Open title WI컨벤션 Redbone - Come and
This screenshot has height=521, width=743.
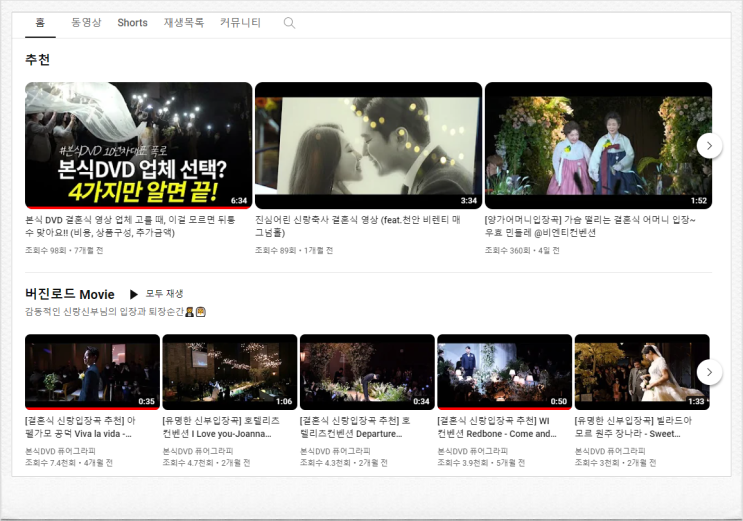point(497,427)
